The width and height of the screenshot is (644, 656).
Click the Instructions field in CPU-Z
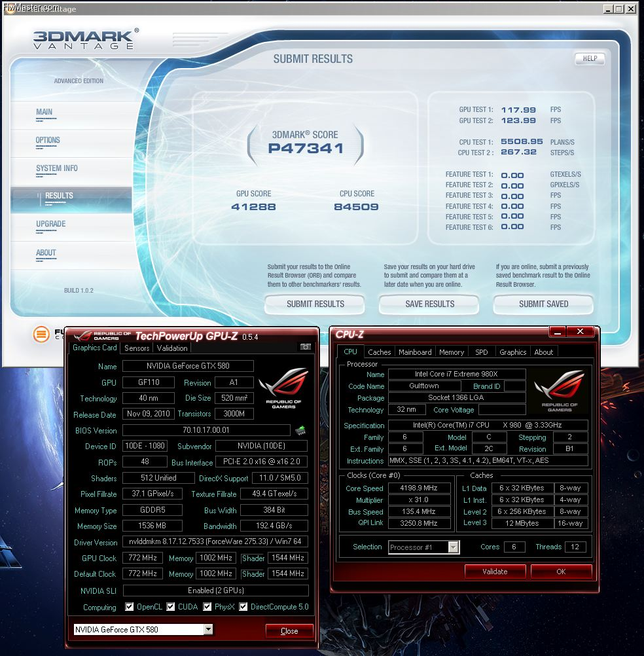(x=488, y=461)
